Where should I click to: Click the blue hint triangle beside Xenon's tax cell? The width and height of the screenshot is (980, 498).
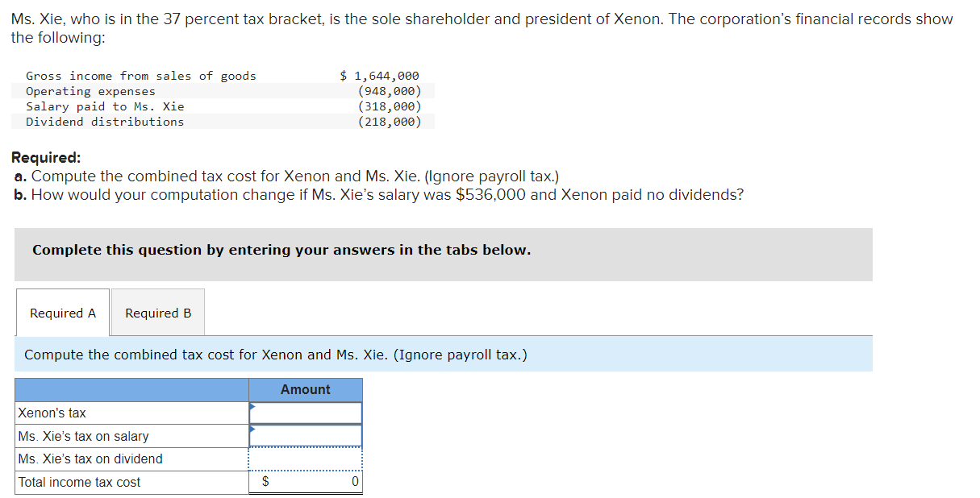251,408
